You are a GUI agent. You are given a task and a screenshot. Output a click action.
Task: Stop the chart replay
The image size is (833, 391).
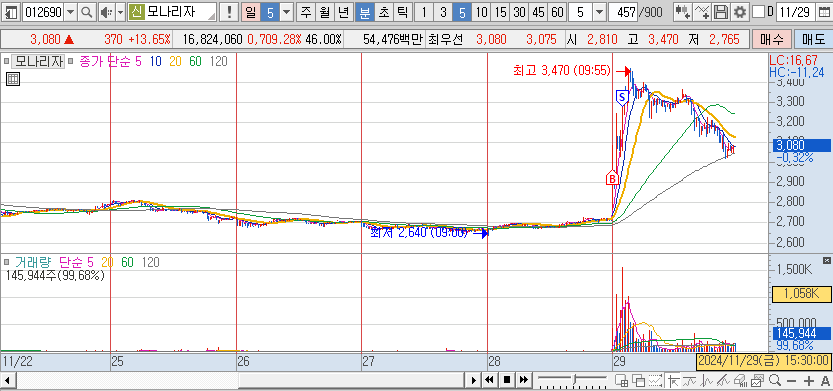(x=507, y=380)
